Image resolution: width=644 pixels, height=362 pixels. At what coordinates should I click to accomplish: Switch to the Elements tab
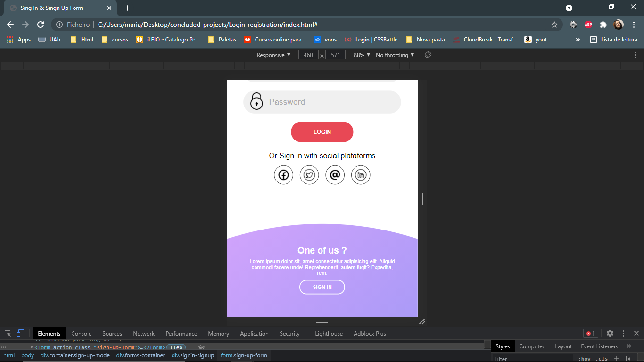49,333
